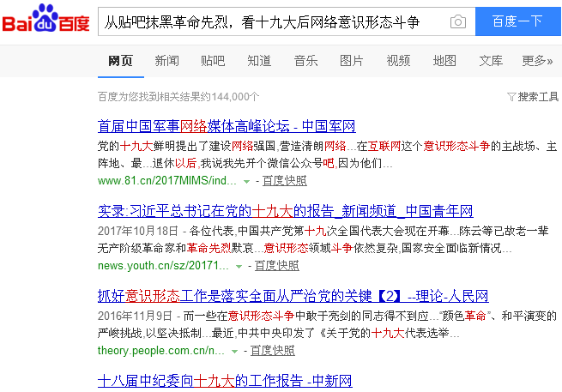The width and height of the screenshot is (562, 392).
Task: Expand dropdown arrow next to theory.people.com.cn URL
Action: click(234, 352)
